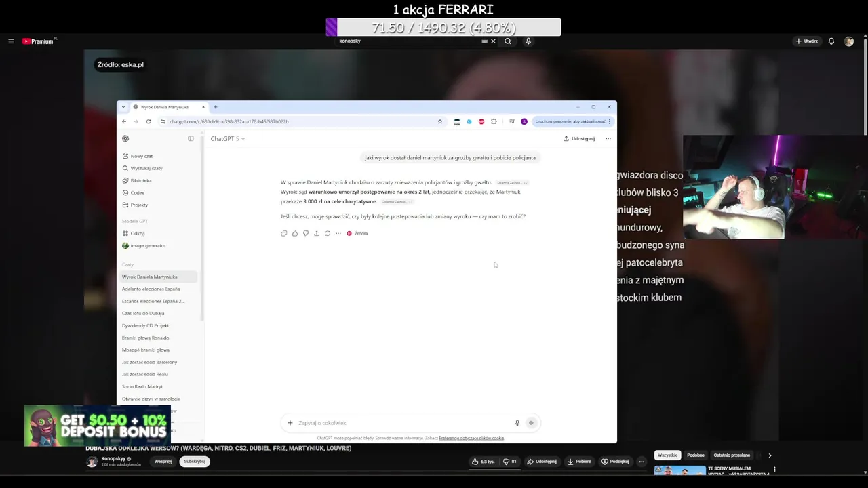Dislike the YouTube video (81)

(x=510, y=462)
